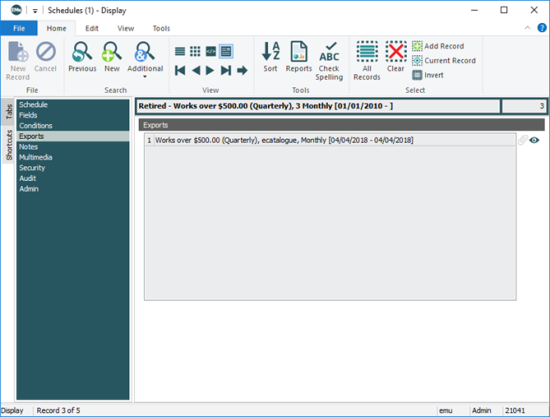Image resolution: width=550 pixels, height=417 pixels.
Task: Select export row 'Works over $500.00 (Quarterly), ecatalogue'
Action: pos(330,140)
